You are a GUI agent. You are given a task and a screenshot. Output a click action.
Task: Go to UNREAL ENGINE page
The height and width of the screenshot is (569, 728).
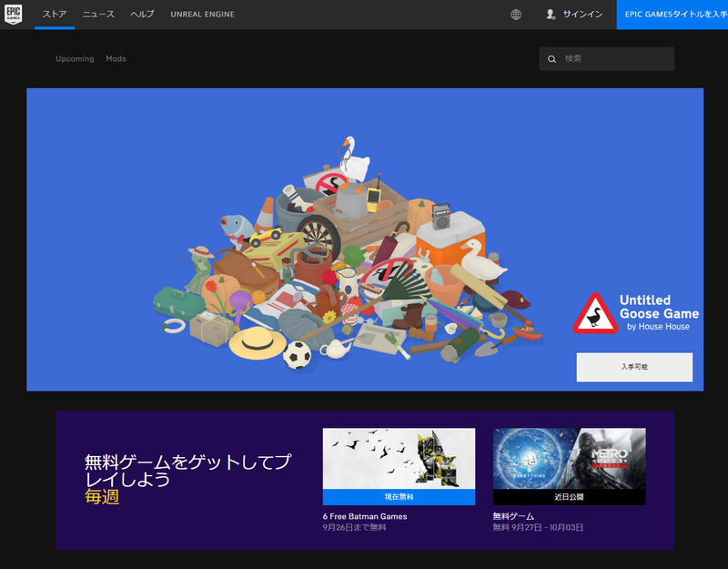(202, 15)
